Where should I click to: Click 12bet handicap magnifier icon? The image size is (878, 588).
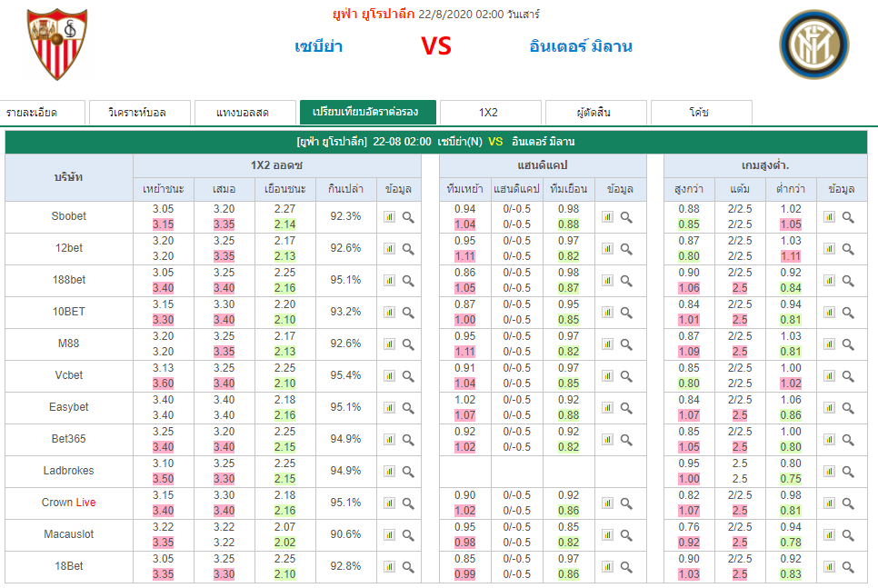pyautogui.click(x=626, y=249)
